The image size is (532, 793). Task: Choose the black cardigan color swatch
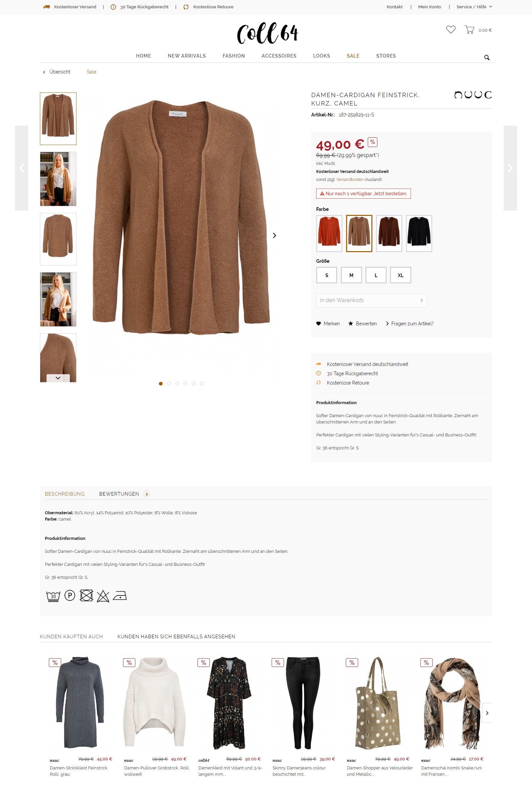419,234
